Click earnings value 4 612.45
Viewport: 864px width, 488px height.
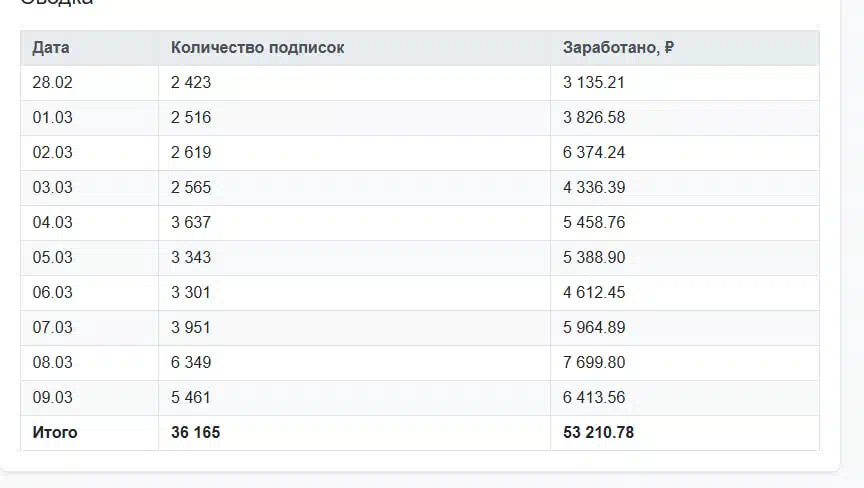tap(594, 293)
